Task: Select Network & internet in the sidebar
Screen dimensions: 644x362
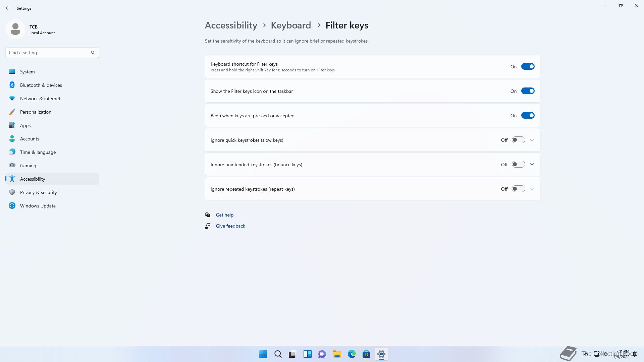Action: click(52, 98)
